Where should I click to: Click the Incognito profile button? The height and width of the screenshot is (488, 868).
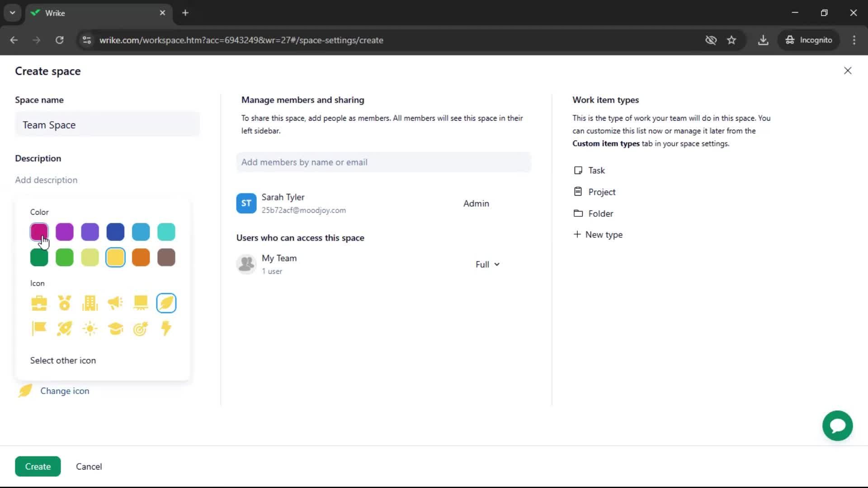click(809, 40)
